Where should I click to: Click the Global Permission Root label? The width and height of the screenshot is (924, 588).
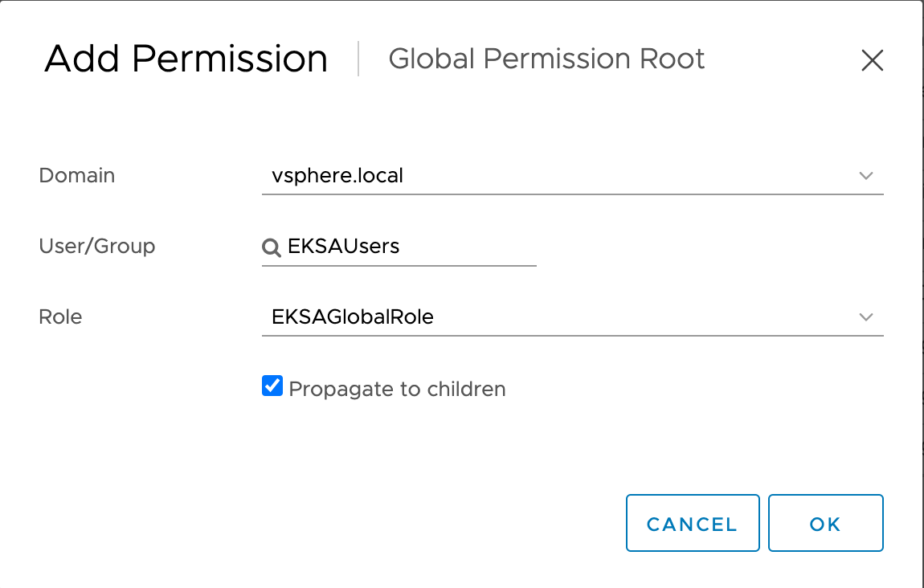coord(546,59)
